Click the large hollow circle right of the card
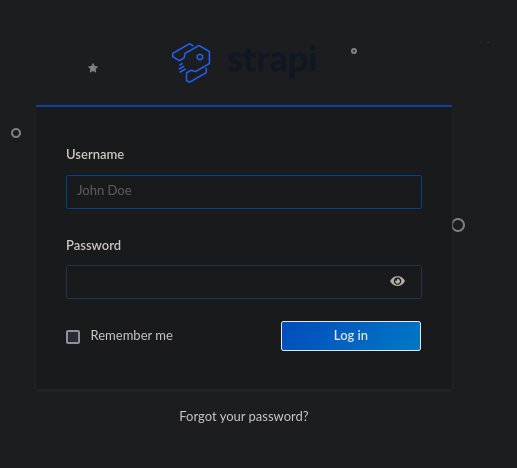The width and height of the screenshot is (517, 468). [x=458, y=225]
